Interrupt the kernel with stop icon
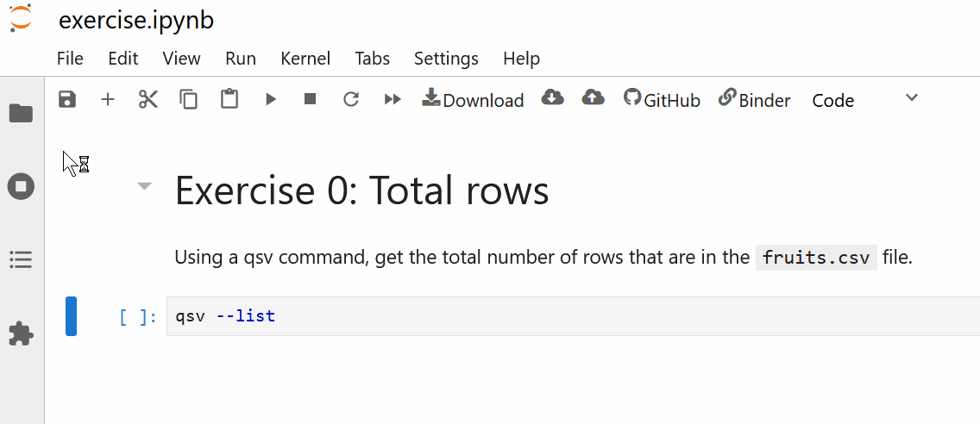980x424 pixels. coord(311,100)
